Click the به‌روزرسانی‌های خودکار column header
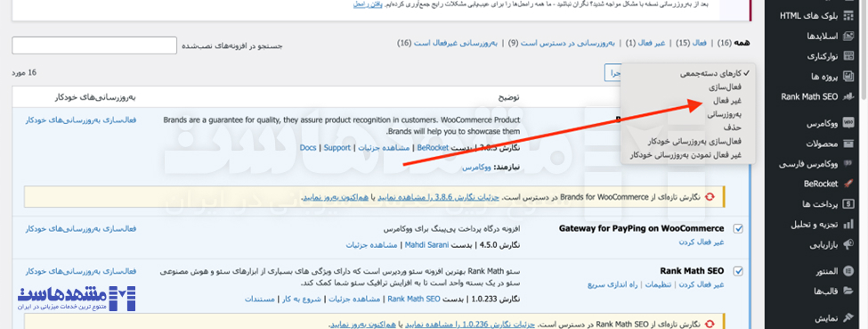868x329 pixels. coord(95,98)
